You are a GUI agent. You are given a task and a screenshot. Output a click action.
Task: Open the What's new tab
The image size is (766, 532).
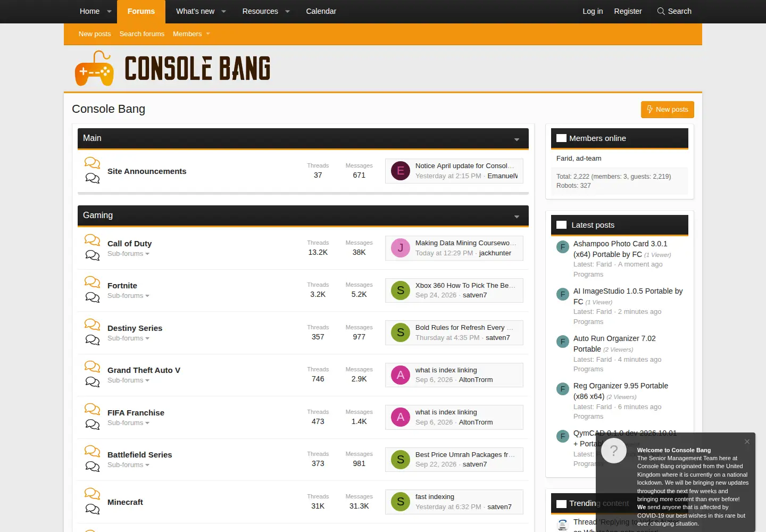195,11
